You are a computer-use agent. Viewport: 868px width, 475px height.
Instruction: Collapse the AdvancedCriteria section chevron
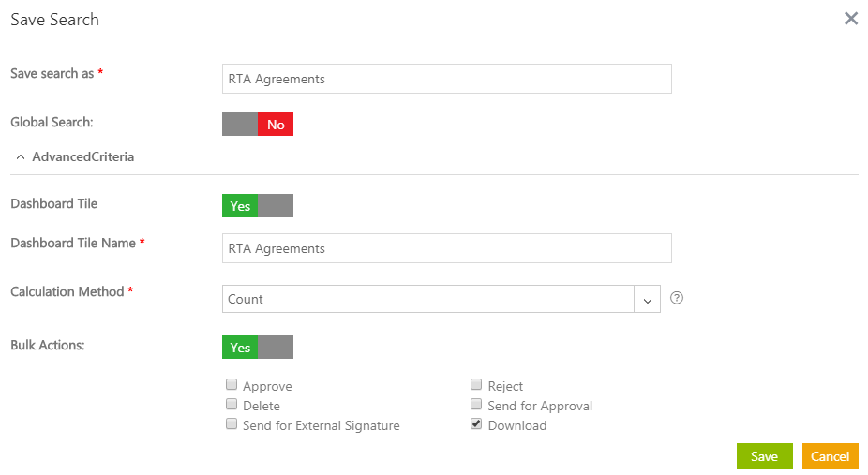[21, 157]
